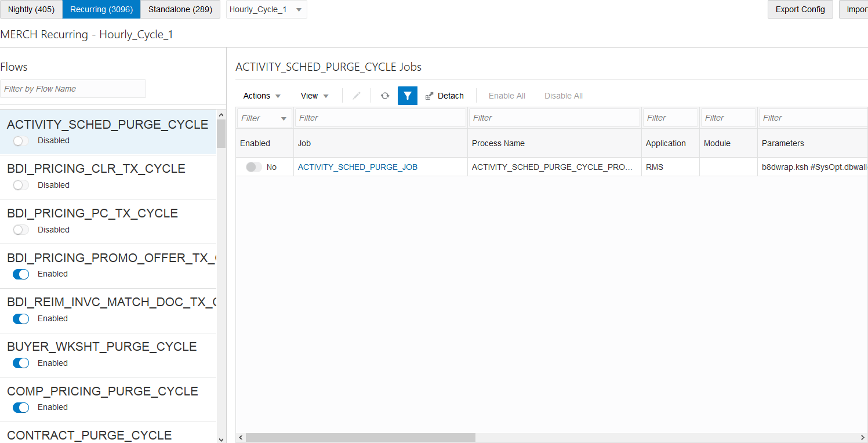This screenshot has height=443, width=868.
Task: Click the Disable All button
Action: [x=564, y=96]
